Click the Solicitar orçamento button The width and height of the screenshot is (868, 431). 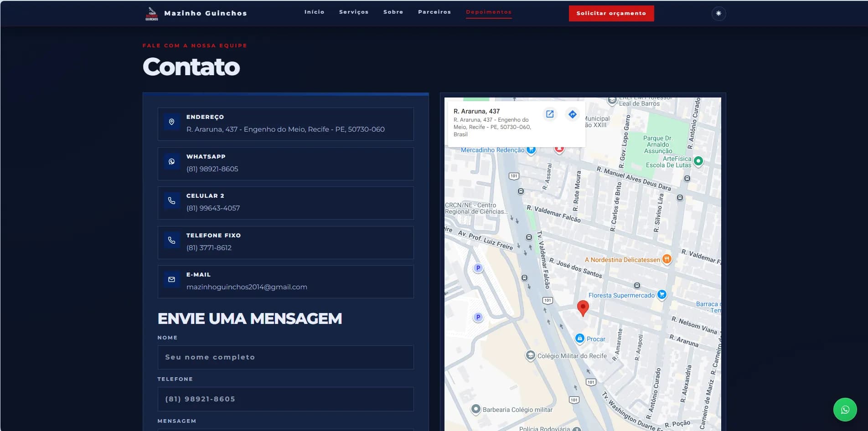(x=611, y=13)
